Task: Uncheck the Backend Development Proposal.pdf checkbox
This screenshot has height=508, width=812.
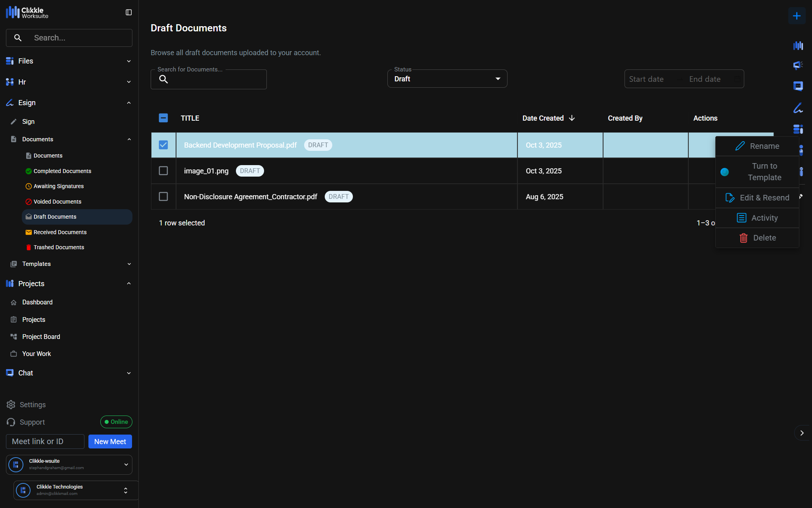Action: click(163, 145)
